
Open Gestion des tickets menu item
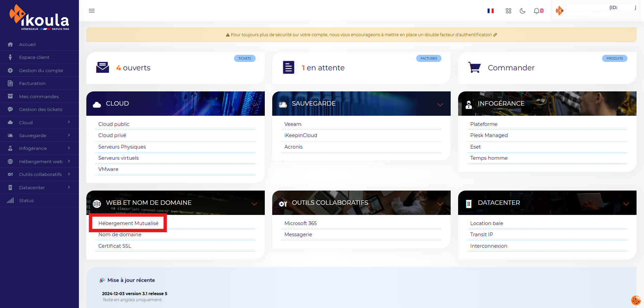tap(39, 109)
